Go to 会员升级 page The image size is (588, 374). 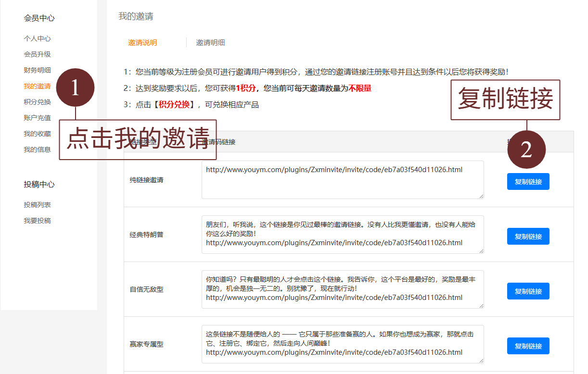click(38, 54)
